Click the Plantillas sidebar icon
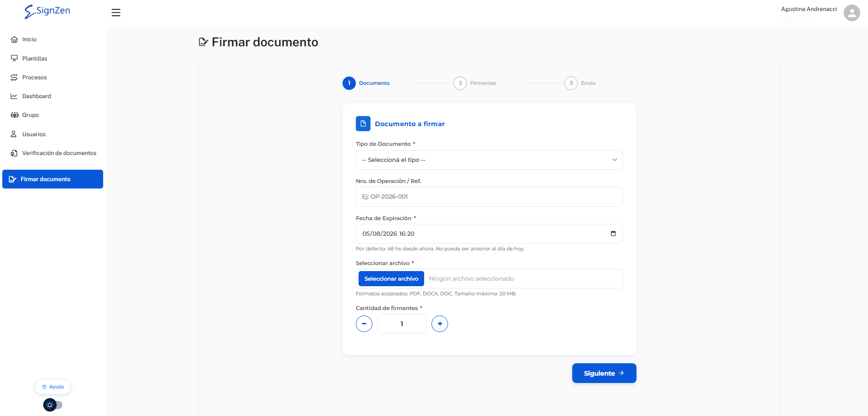Screen dimensions: 868x416 (x=14, y=58)
